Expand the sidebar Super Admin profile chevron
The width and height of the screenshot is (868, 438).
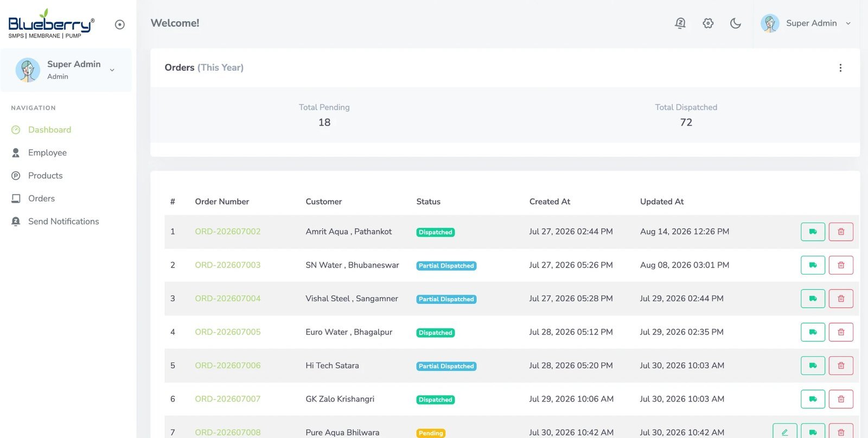pos(112,70)
